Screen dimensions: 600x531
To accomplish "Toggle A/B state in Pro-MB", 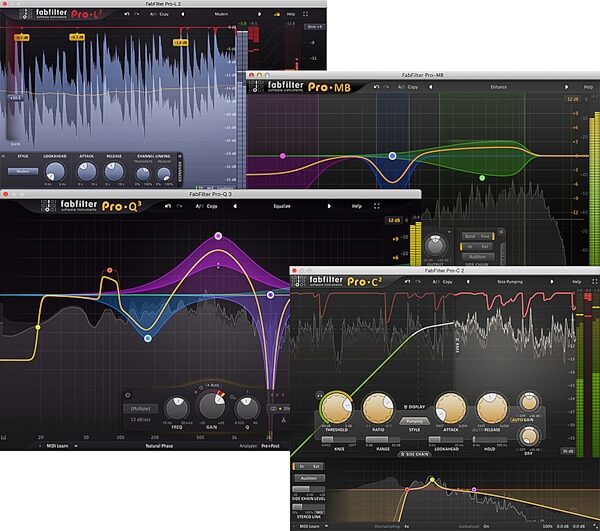I will point(401,87).
